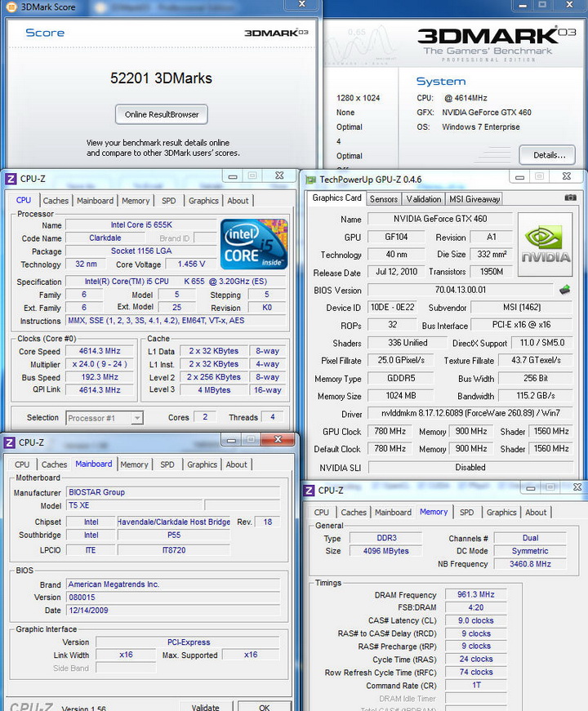Open Memory tab in top CPU-Z window
The height and width of the screenshot is (711, 588).
pyautogui.click(x=136, y=201)
